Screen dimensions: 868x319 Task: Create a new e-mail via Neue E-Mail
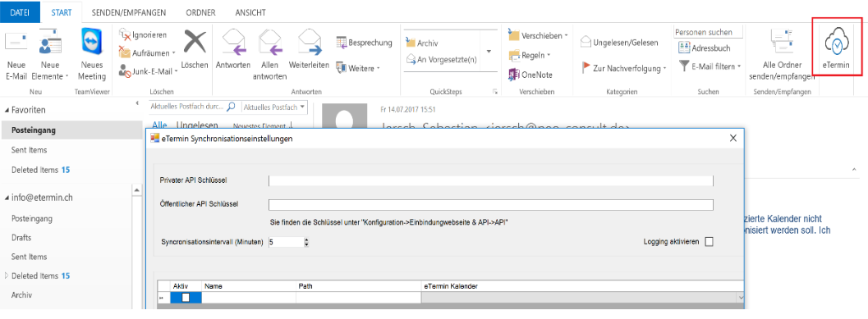tap(16, 53)
